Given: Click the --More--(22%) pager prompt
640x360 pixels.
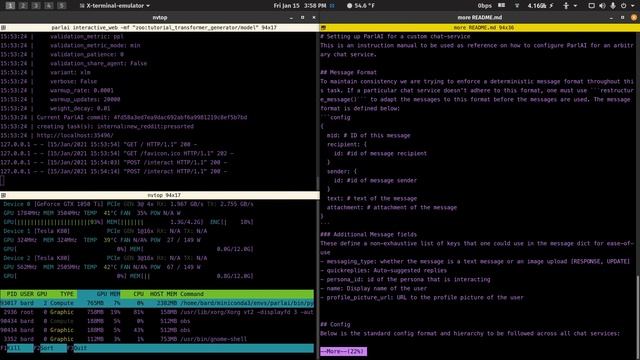Looking at the screenshot, I should [343, 351].
